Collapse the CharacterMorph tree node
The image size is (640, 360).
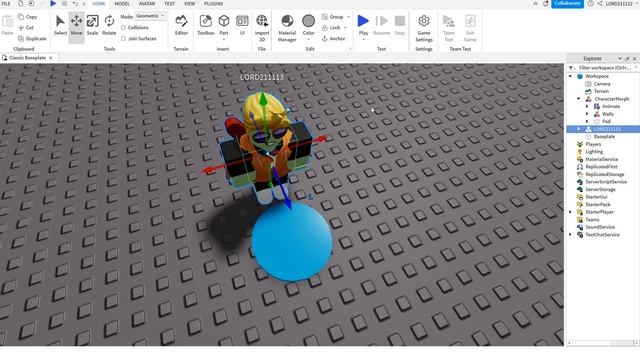point(578,99)
